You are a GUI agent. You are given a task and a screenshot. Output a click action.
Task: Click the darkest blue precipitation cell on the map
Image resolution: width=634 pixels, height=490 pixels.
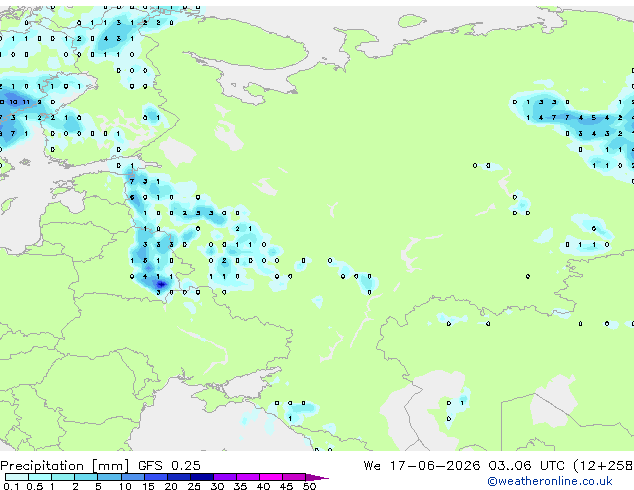(161, 285)
